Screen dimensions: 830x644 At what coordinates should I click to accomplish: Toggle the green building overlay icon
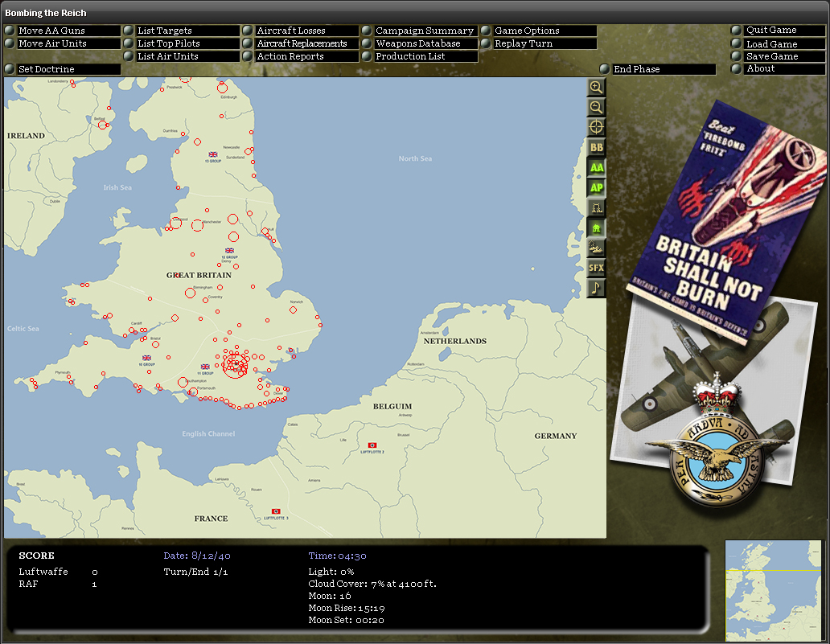[596, 228]
